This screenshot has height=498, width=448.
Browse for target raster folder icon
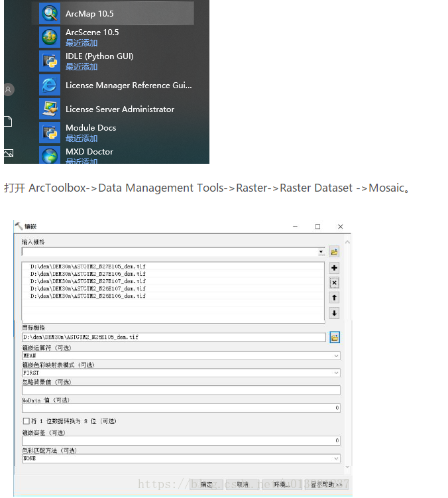pyautogui.click(x=334, y=338)
